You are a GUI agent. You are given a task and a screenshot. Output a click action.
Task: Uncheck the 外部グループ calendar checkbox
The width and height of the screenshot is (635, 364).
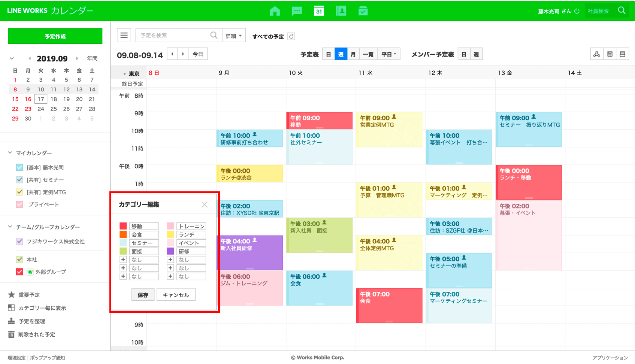click(19, 272)
